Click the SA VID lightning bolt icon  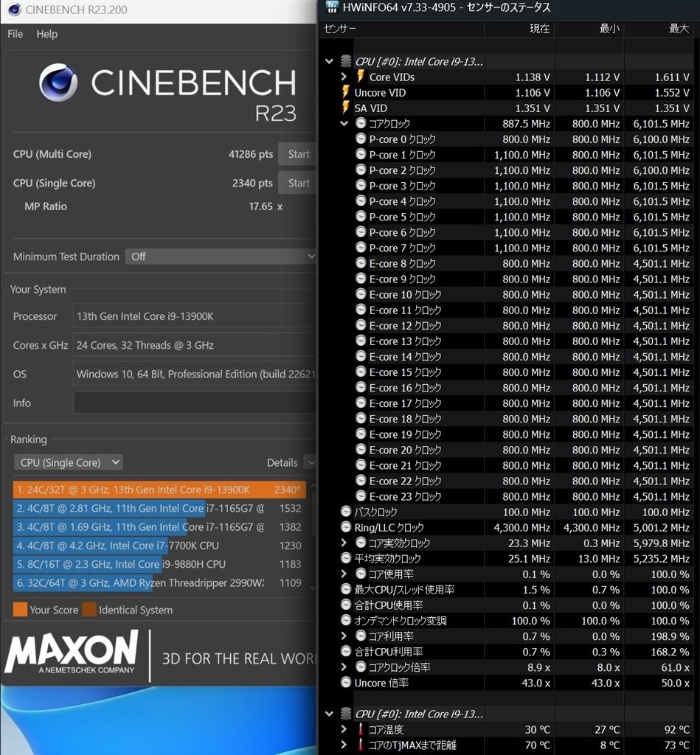[x=345, y=108]
